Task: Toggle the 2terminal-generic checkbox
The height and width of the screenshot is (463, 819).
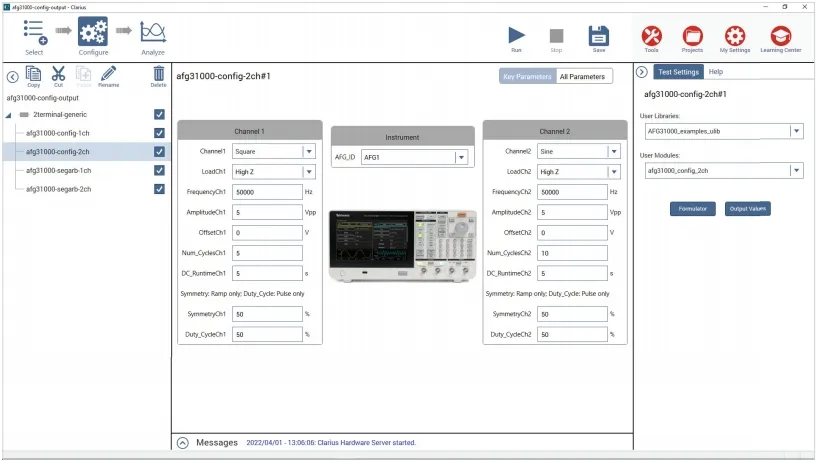Action: [x=159, y=114]
